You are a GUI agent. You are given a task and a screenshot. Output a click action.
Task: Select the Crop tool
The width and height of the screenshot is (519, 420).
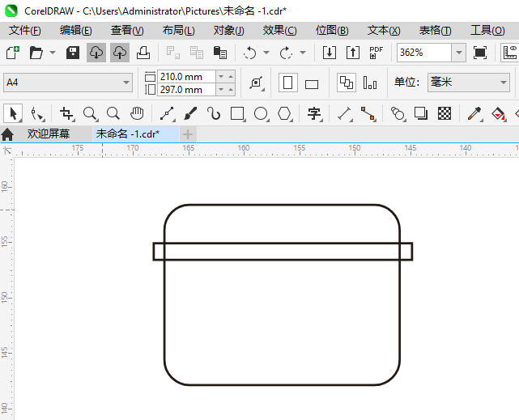(x=66, y=113)
